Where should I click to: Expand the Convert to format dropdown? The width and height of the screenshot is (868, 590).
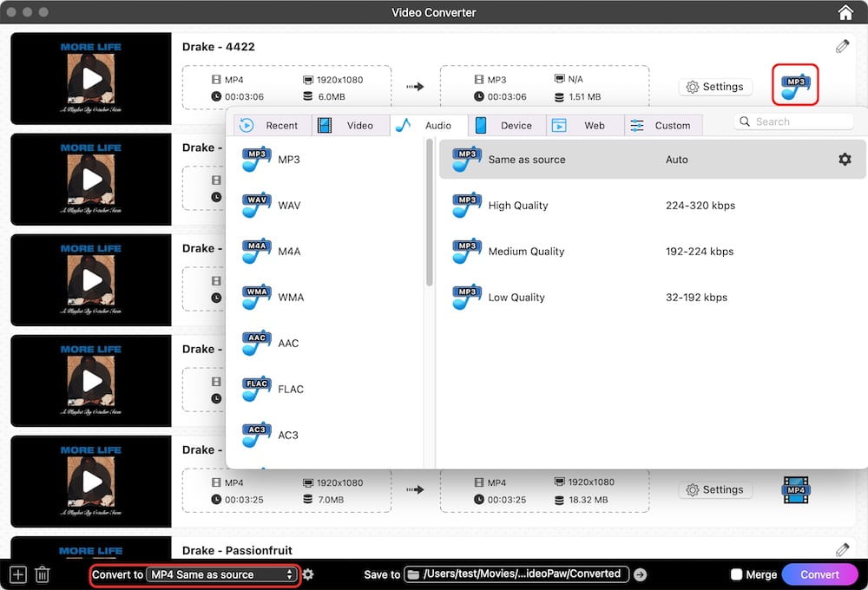(221, 574)
